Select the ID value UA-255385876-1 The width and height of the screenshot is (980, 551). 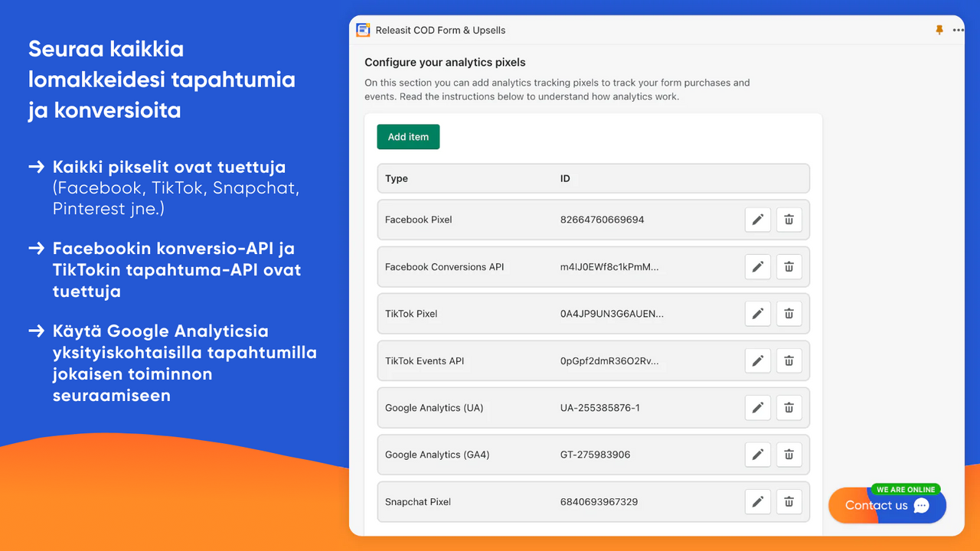[x=600, y=408]
